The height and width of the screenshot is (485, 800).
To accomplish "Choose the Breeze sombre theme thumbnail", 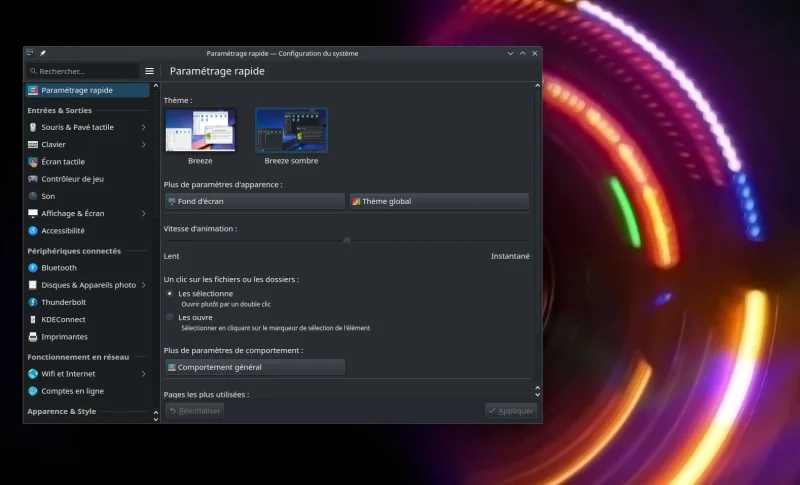I will 291,131.
